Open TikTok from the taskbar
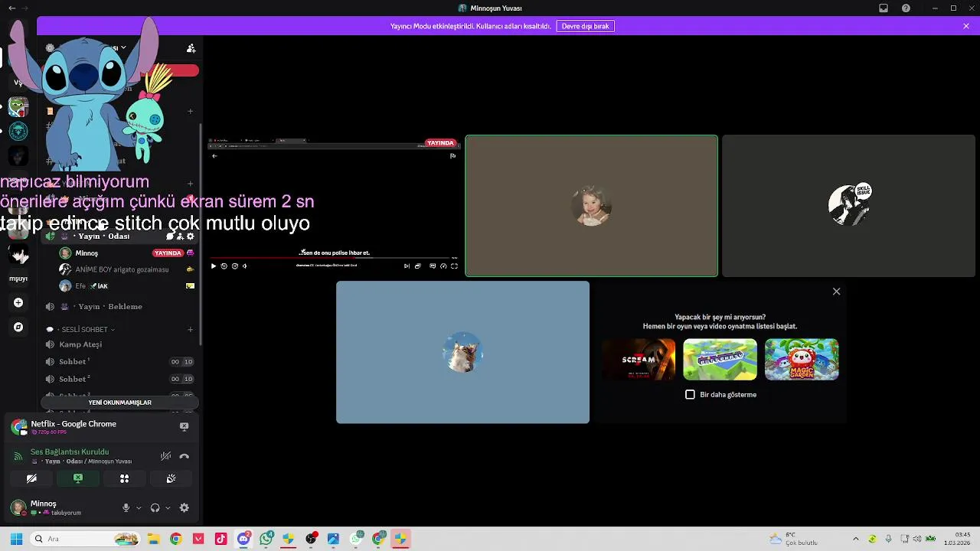Image resolution: width=980 pixels, height=551 pixels. click(220, 539)
